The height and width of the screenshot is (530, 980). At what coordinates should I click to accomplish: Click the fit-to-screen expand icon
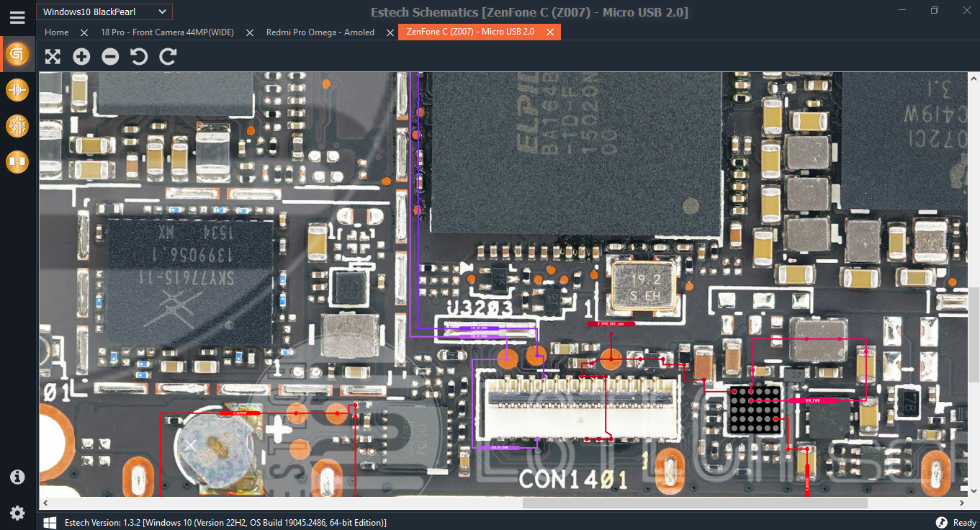pos(53,57)
